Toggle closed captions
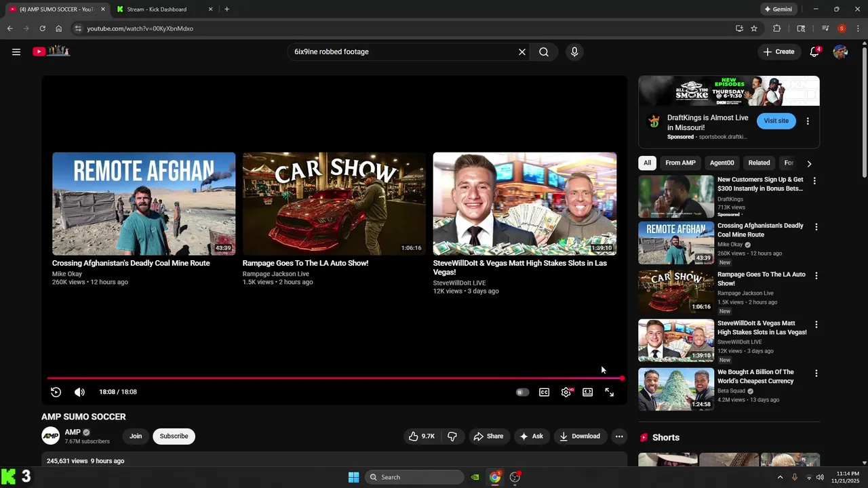868x488 pixels. click(x=544, y=392)
